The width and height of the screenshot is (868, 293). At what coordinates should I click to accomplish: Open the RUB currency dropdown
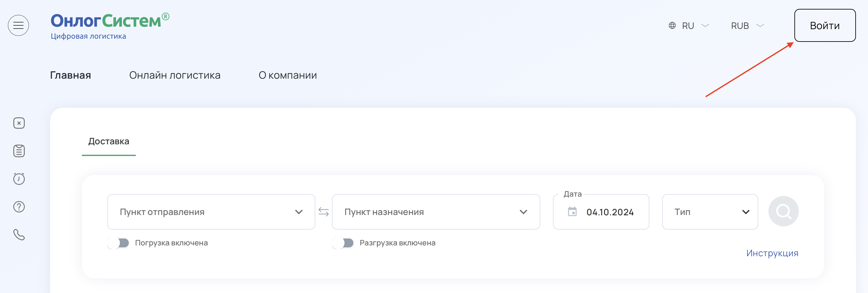(x=747, y=26)
